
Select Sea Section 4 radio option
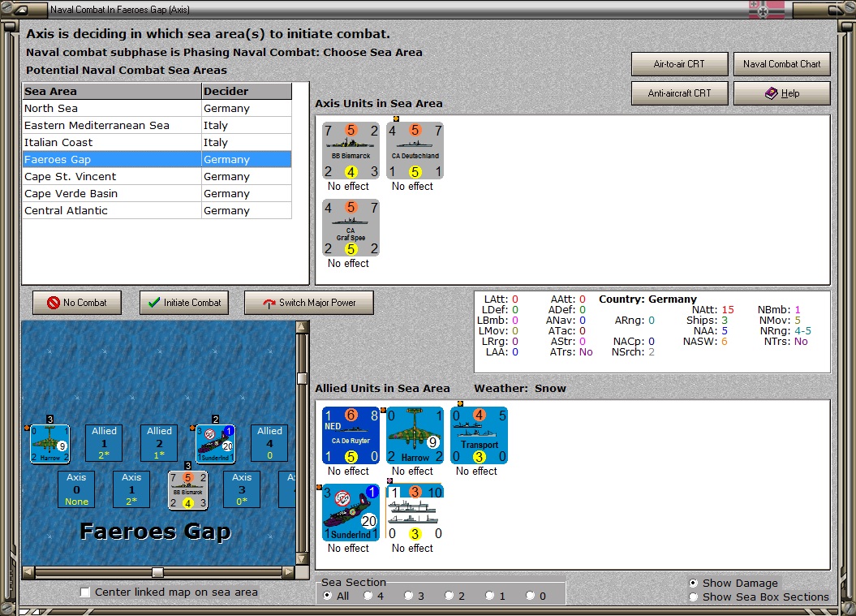point(368,596)
